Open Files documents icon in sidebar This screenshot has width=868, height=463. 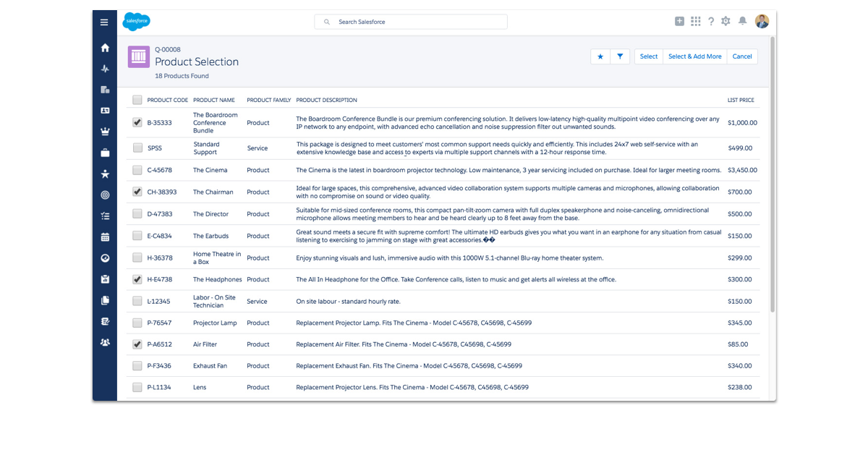click(105, 300)
